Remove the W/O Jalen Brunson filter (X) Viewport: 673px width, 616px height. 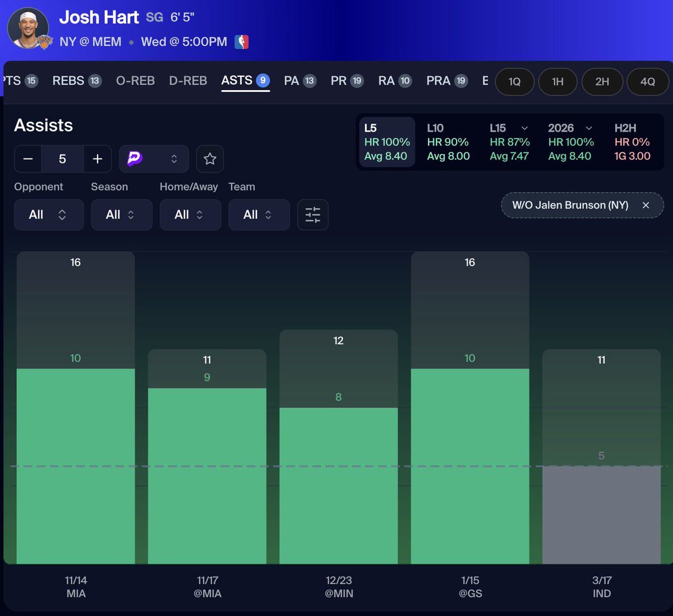pos(646,205)
